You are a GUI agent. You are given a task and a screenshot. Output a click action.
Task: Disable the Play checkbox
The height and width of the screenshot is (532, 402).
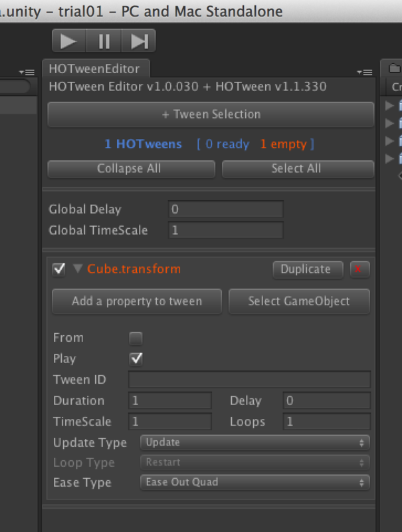click(136, 359)
